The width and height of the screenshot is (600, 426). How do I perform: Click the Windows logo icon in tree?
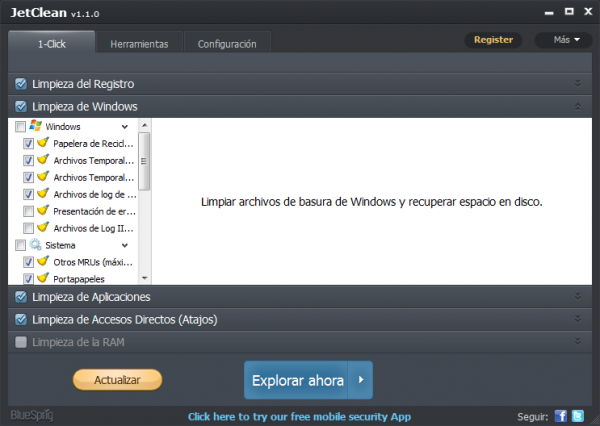click(x=36, y=126)
